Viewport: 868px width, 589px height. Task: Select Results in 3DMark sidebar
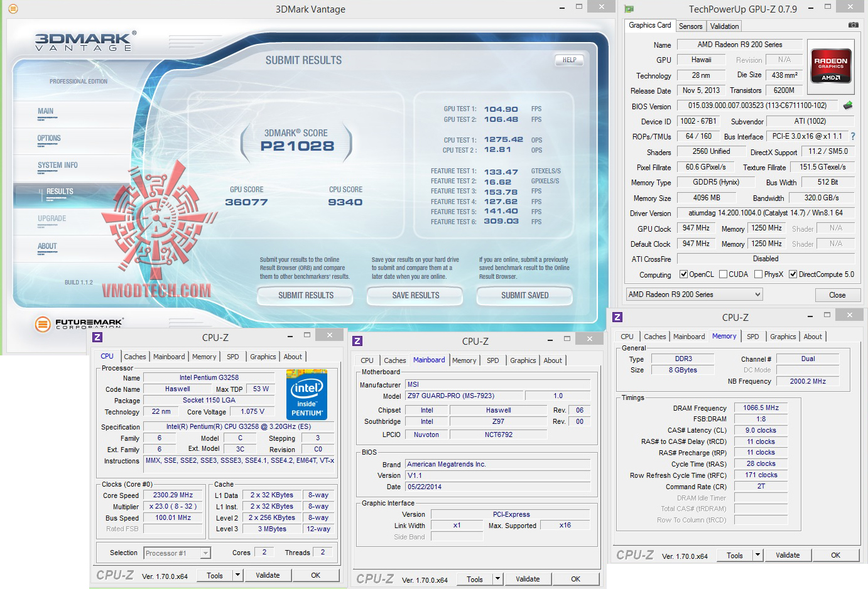coord(60,192)
